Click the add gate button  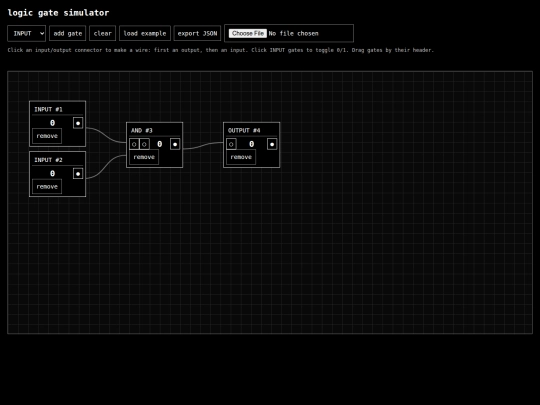point(68,33)
